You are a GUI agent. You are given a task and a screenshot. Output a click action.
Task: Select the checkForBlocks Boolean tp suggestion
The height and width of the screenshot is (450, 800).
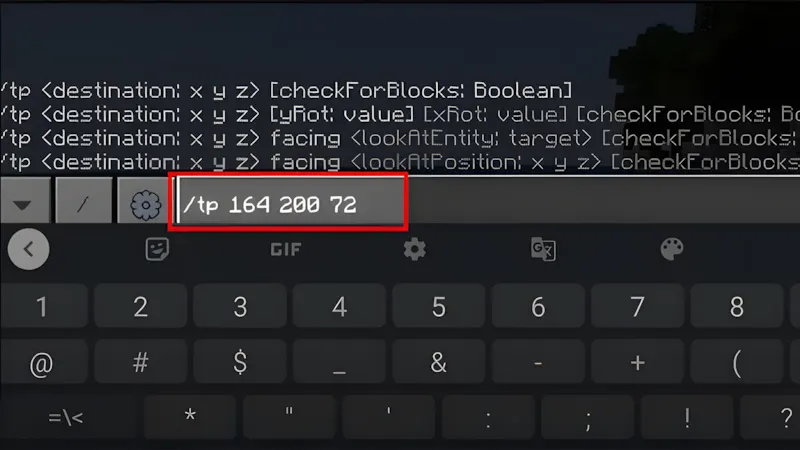(x=286, y=91)
